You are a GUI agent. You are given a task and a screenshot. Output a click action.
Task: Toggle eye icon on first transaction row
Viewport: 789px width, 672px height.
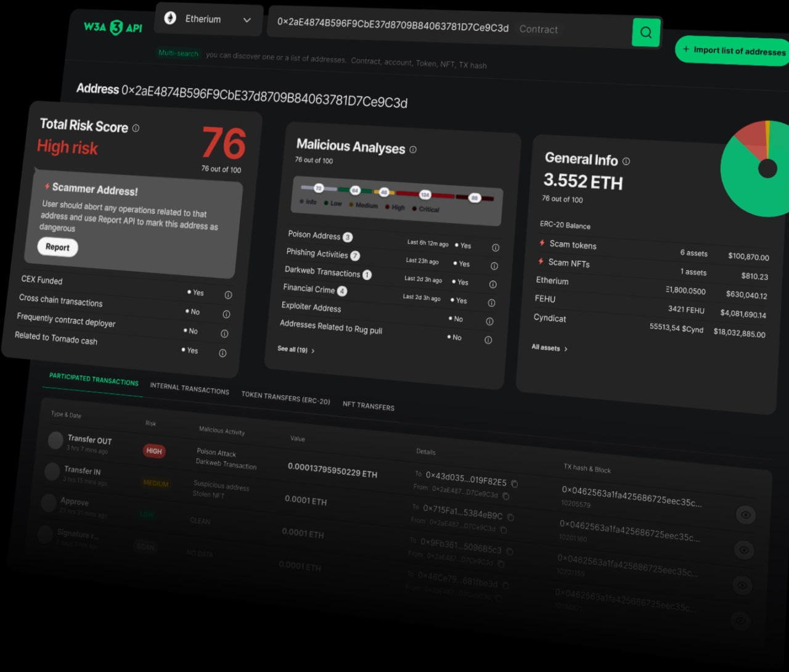(745, 515)
